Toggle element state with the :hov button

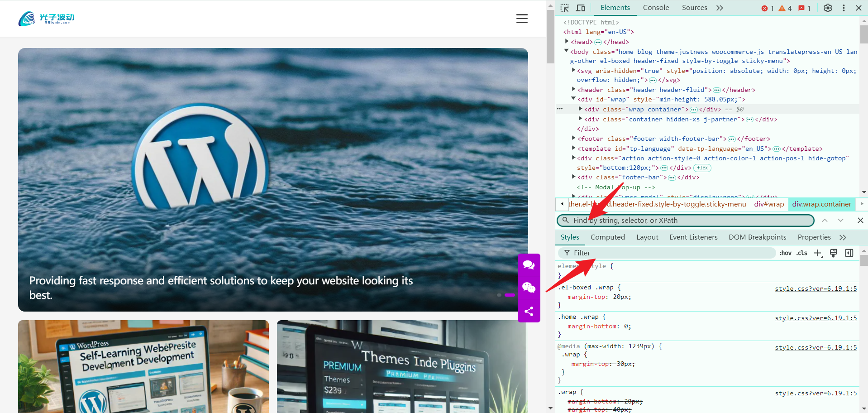[x=785, y=253]
